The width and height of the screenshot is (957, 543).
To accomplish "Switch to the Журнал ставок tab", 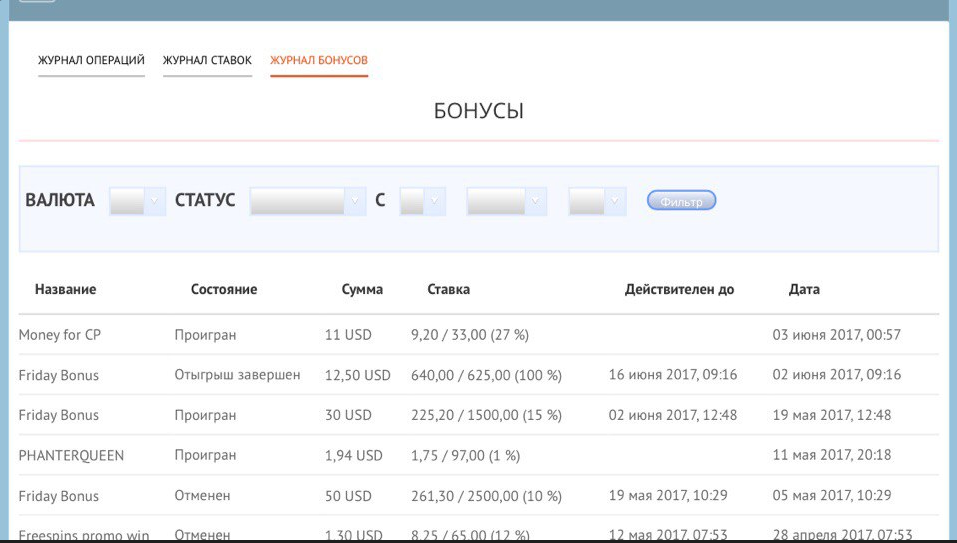I will pos(207,60).
